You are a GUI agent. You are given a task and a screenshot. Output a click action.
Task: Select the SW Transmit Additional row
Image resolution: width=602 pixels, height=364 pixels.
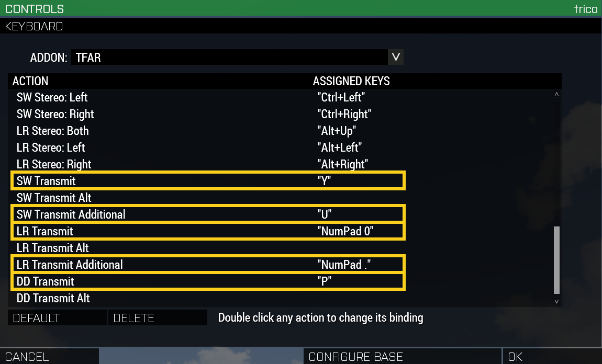[x=208, y=214]
